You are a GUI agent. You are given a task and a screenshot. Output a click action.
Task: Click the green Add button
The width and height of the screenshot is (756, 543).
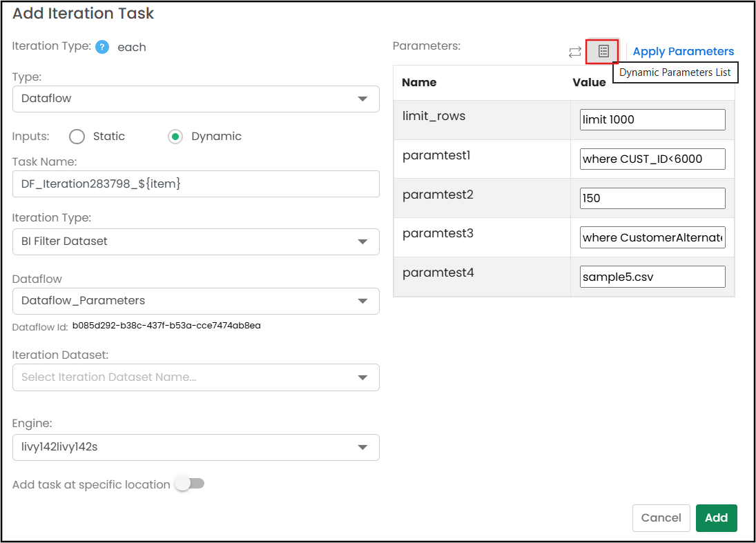tap(717, 518)
